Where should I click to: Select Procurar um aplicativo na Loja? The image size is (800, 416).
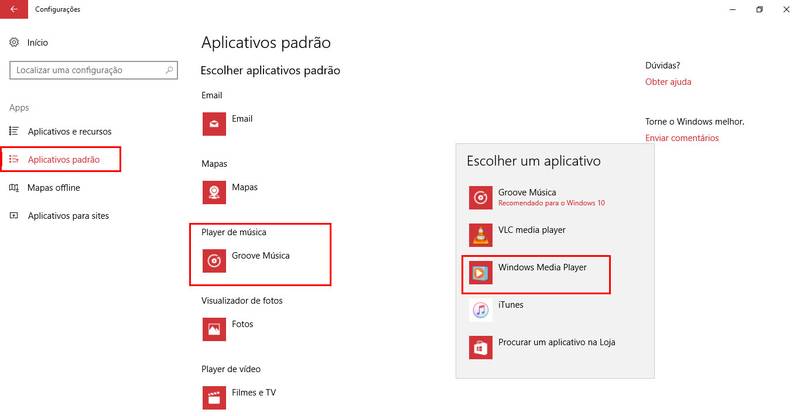coord(557,342)
